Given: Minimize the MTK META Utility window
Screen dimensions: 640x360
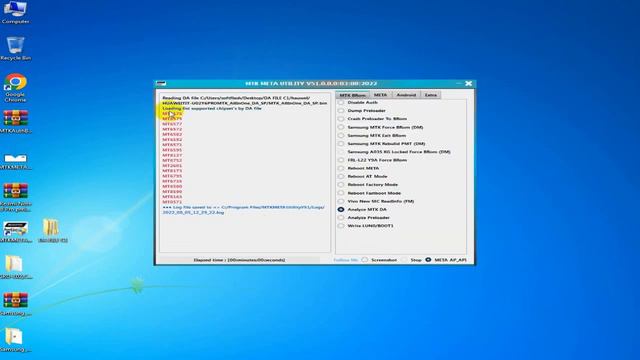Looking at the screenshot, I should pyautogui.click(x=459, y=83).
